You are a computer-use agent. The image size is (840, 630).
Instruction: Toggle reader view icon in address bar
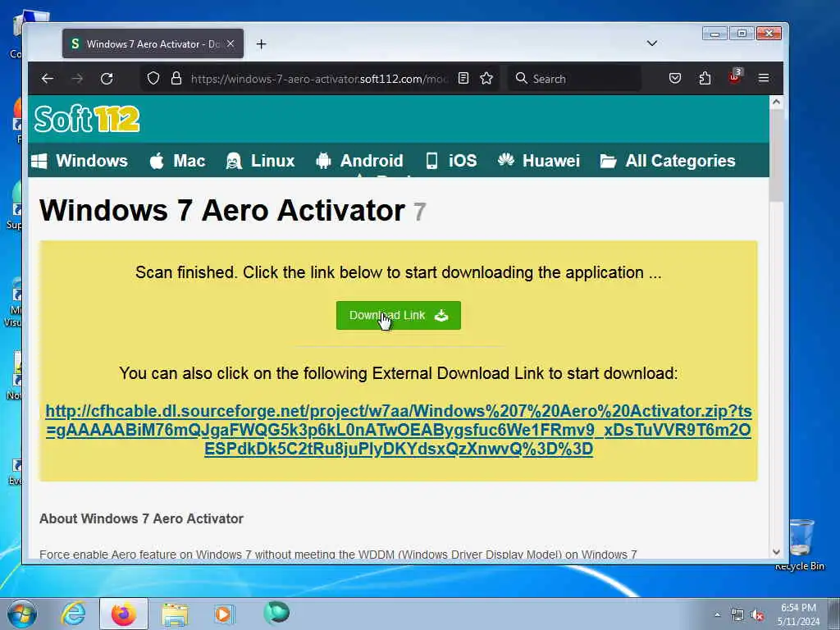click(463, 79)
